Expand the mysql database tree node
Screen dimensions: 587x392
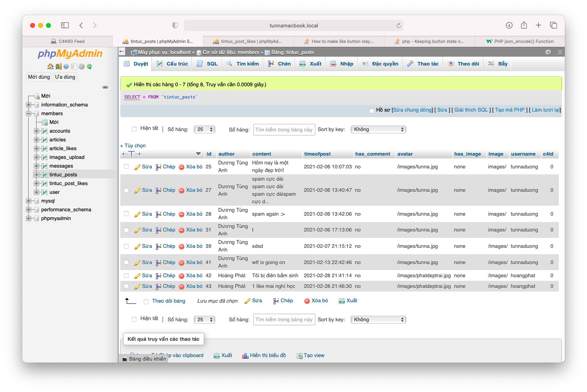point(29,201)
